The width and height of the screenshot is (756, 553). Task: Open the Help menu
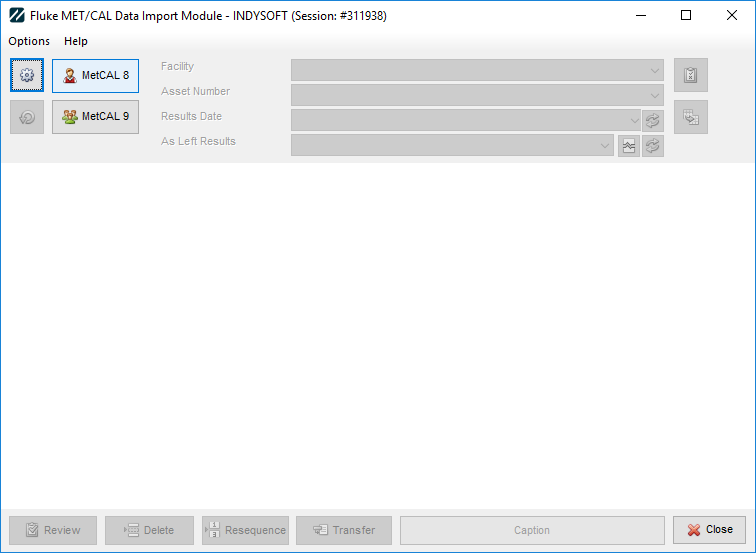[76, 41]
